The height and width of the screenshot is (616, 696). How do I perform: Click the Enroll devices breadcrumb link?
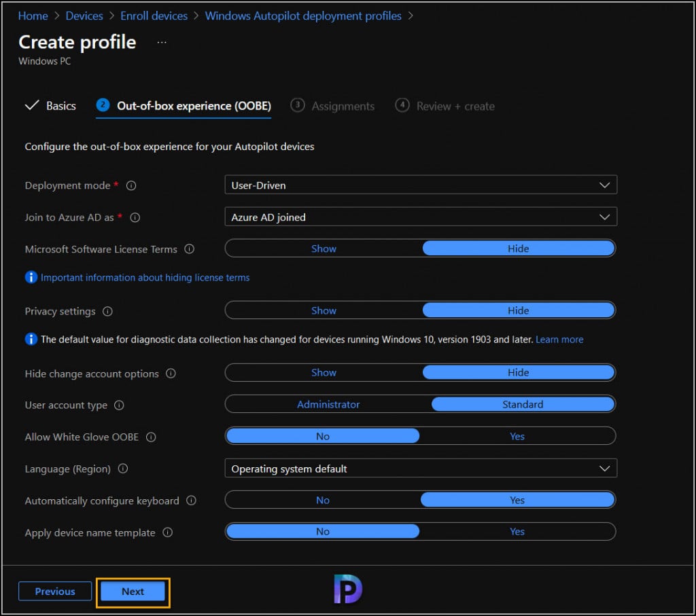[x=154, y=16]
